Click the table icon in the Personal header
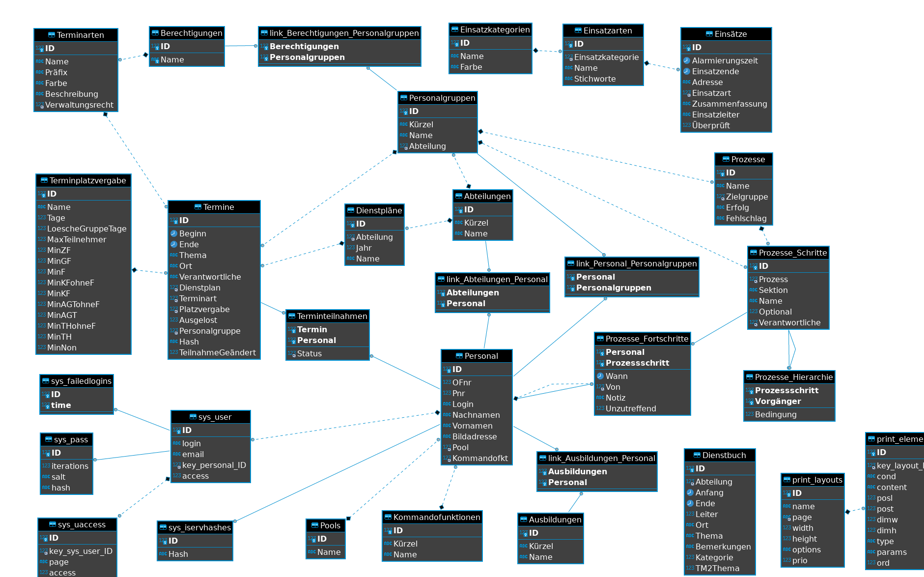This screenshot has height=577, width=924. click(459, 356)
